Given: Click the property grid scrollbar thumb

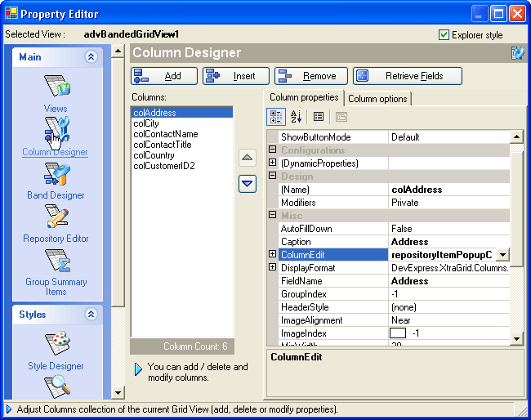Looking at the screenshot, I should pyautogui.click(x=517, y=209).
